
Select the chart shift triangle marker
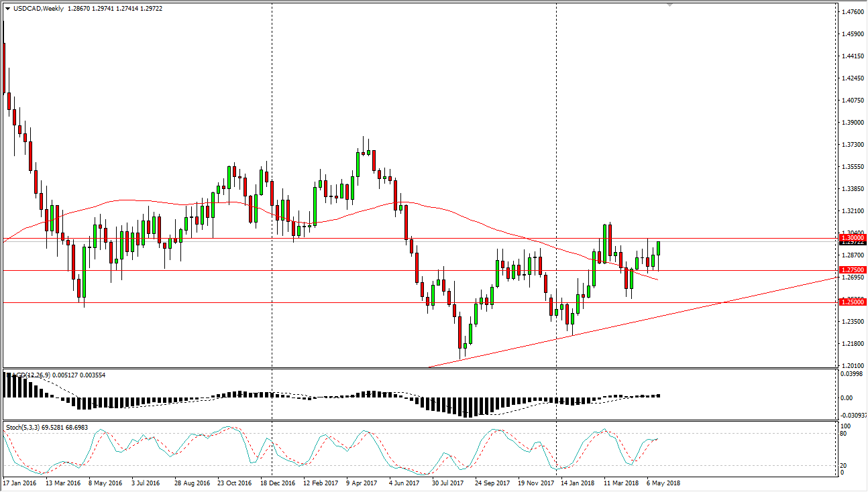[669, 5]
